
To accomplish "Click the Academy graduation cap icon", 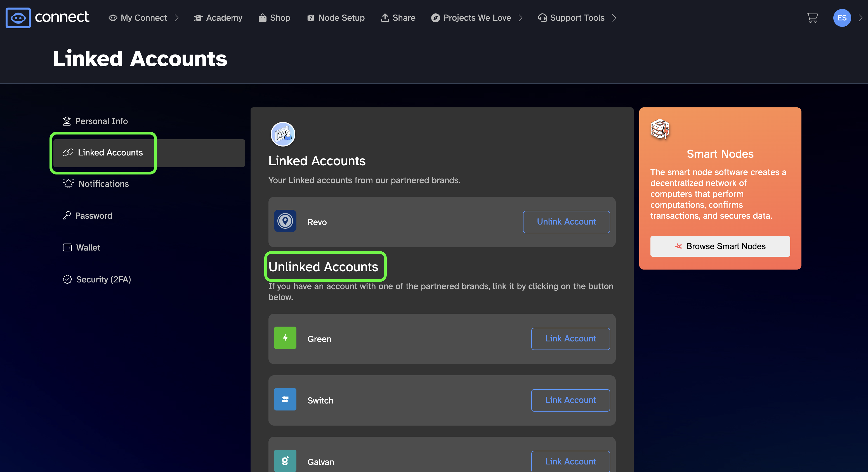I will pos(198,18).
